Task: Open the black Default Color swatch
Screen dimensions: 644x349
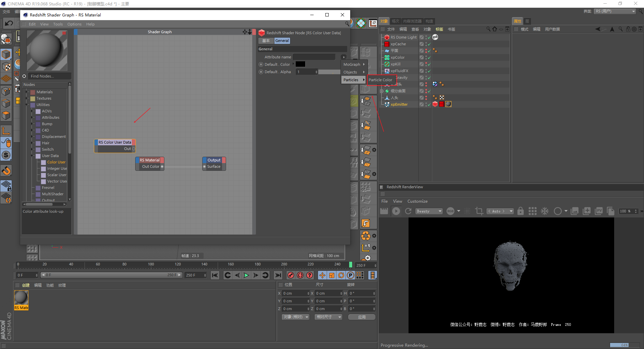Action: tap(301, 64)
